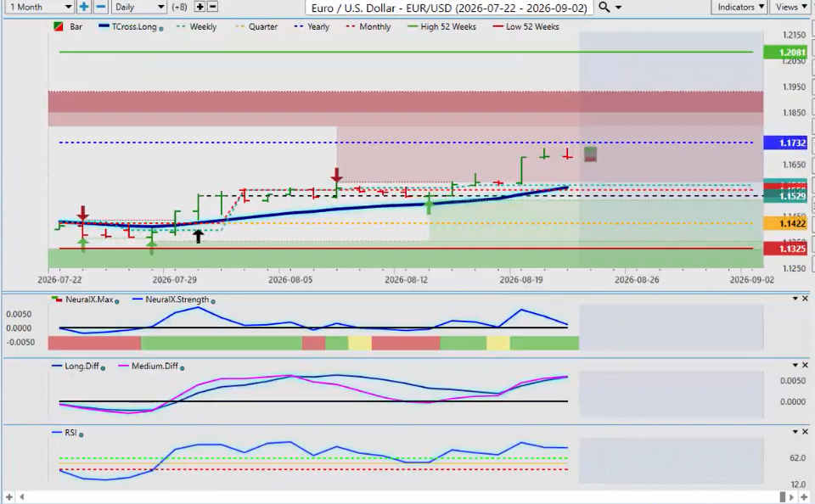The width and height of the screenshot is (815, 504).
Task: Click the NeuralX.Max legend label
Action: point(89,300)
